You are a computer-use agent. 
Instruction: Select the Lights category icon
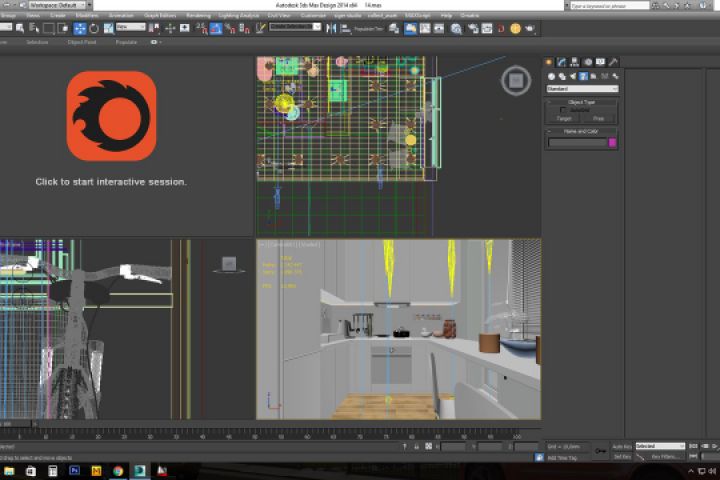(571, 76)
